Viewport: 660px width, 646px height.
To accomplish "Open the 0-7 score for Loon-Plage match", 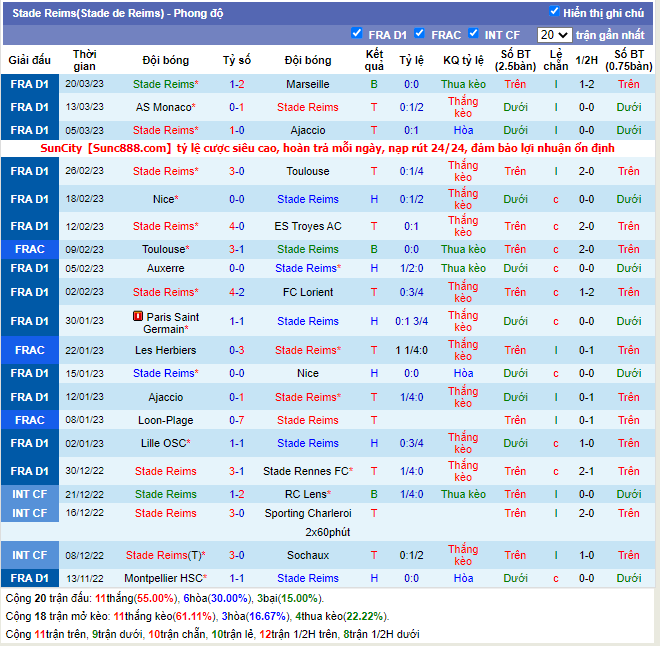I will click(237, 420).
